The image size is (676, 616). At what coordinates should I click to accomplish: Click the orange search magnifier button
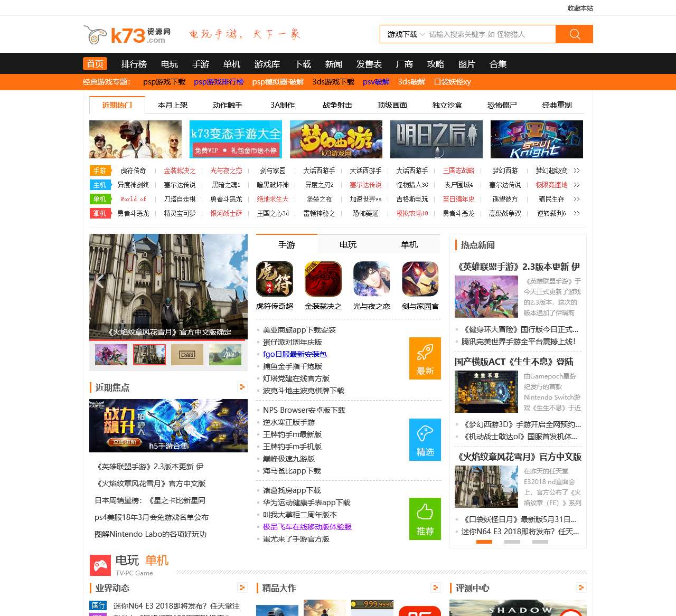pos(575,34)
